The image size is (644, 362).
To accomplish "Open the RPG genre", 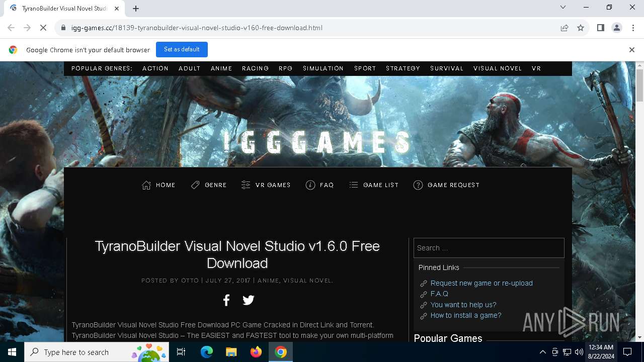I will (x=286, y=68).
